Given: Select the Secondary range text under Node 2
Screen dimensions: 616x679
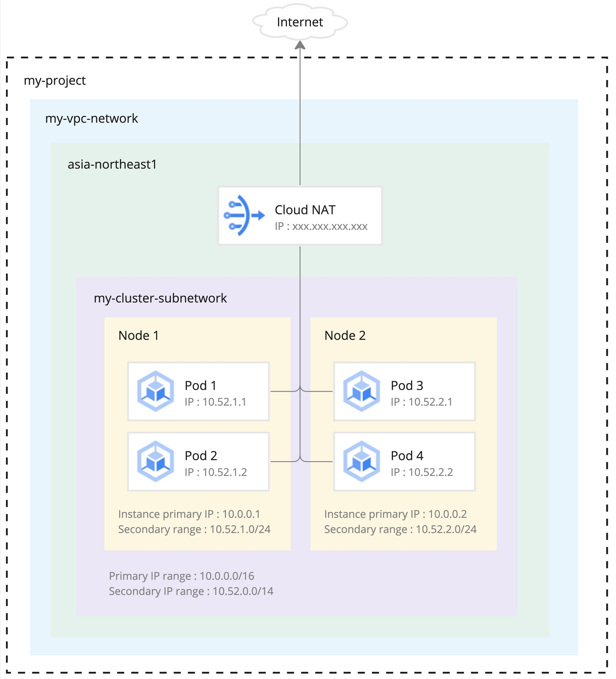Looking at the screenshot, I should pos(400,529).
